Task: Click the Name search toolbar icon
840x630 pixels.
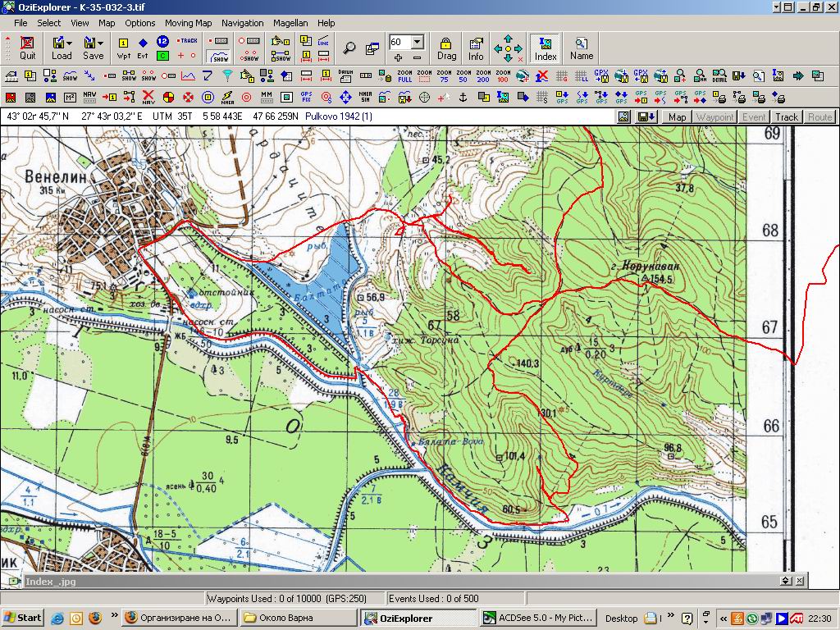Action: click(581, 48)
